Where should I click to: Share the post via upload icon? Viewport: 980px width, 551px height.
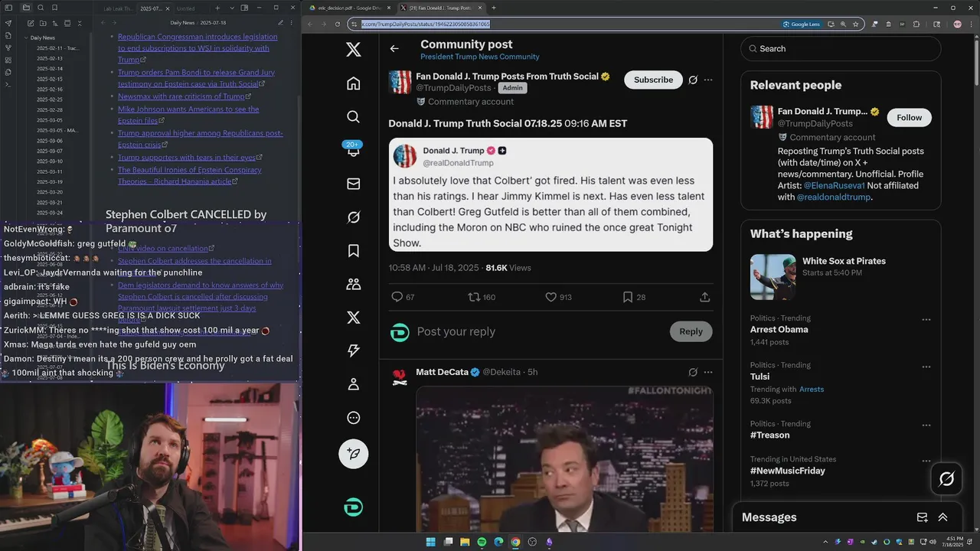pyautogui.click(x=705, y=297)
